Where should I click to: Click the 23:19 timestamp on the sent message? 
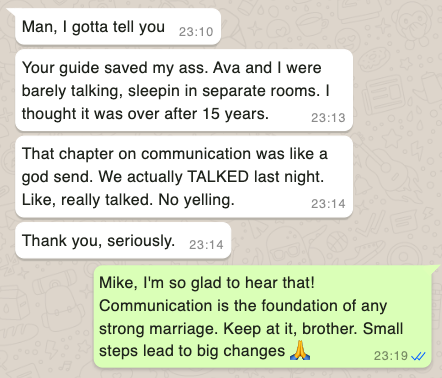coord(391,356)
